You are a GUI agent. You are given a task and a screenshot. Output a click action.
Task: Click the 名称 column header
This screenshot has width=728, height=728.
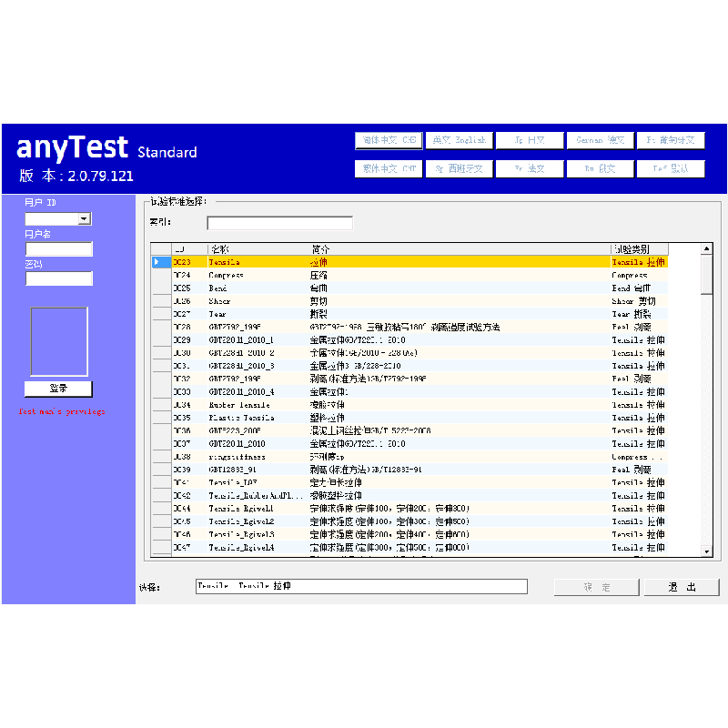(258, 248)
